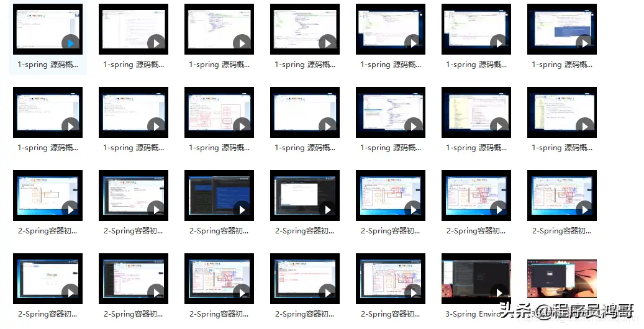
Task: Select the highlighted '1-spring 源码概...' file name
Action: (48, 65)
